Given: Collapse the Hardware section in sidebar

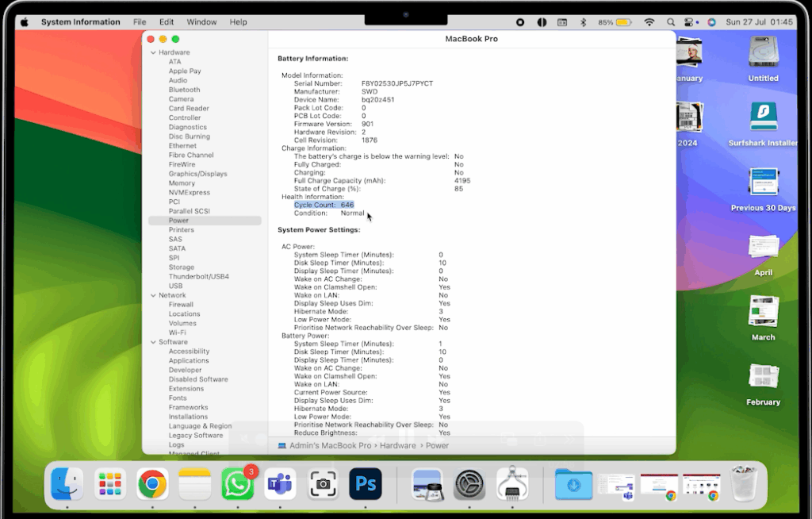Looking at the screenshot, I should click(x=153, y=52).
